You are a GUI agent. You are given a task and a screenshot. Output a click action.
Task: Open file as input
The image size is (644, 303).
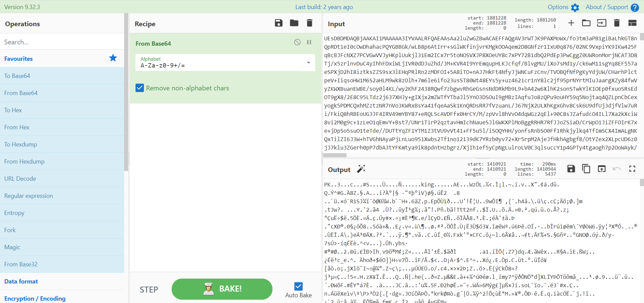(x=602, y=23)
